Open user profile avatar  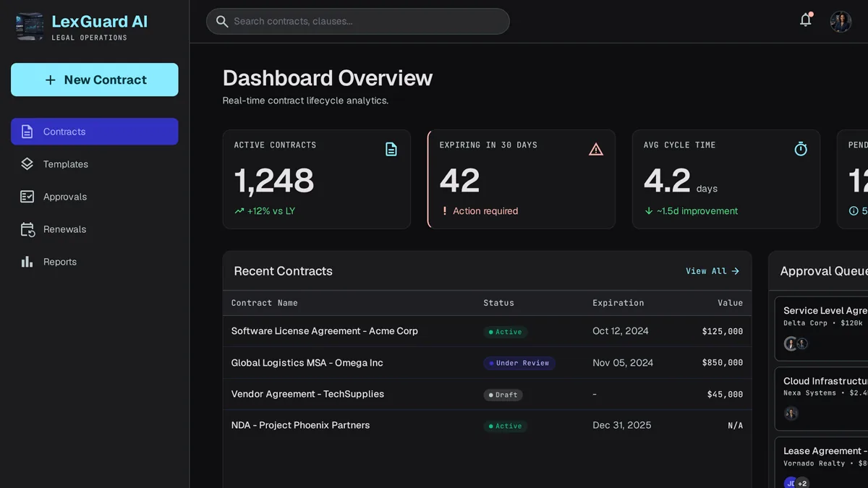[x=841, y=22]
